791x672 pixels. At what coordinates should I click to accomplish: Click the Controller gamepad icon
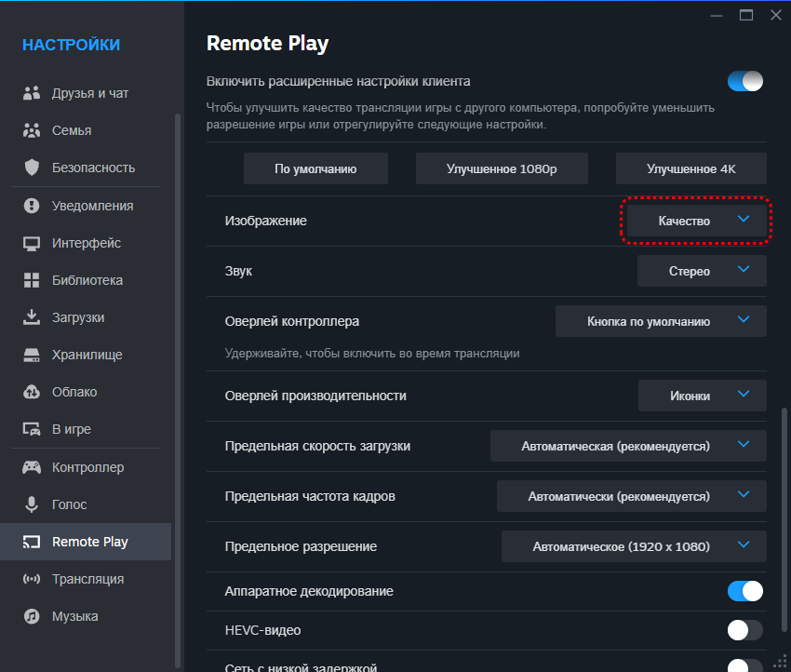click(33, 467)
